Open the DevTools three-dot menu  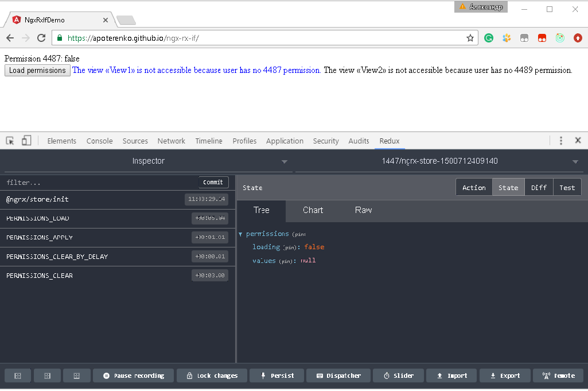[560, 141]
